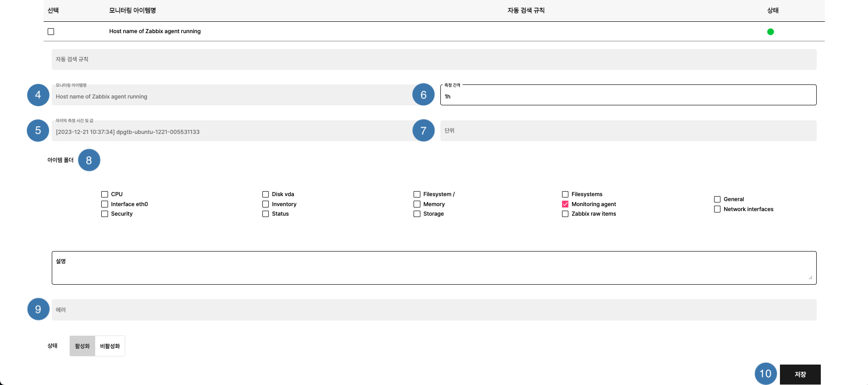Click the 모니터링 아이템명 column header
This screenshot has height=385, width=868.
[x=133, y=10]
